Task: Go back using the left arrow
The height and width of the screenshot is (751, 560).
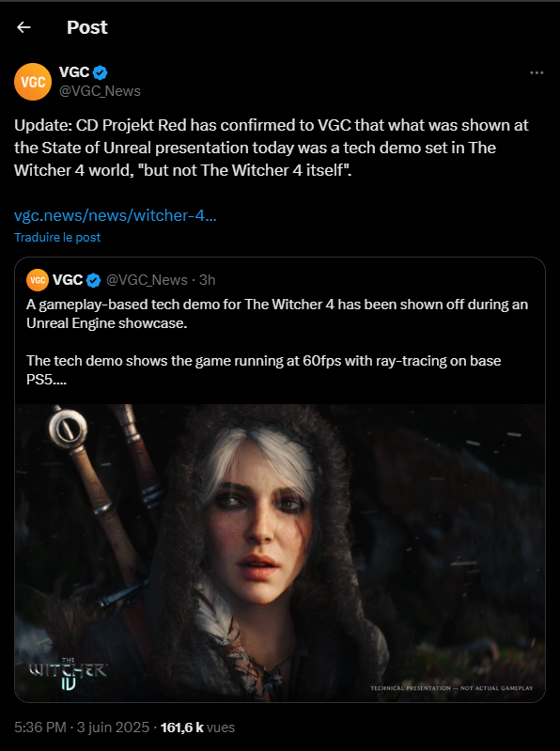Action: coord(23,27)
